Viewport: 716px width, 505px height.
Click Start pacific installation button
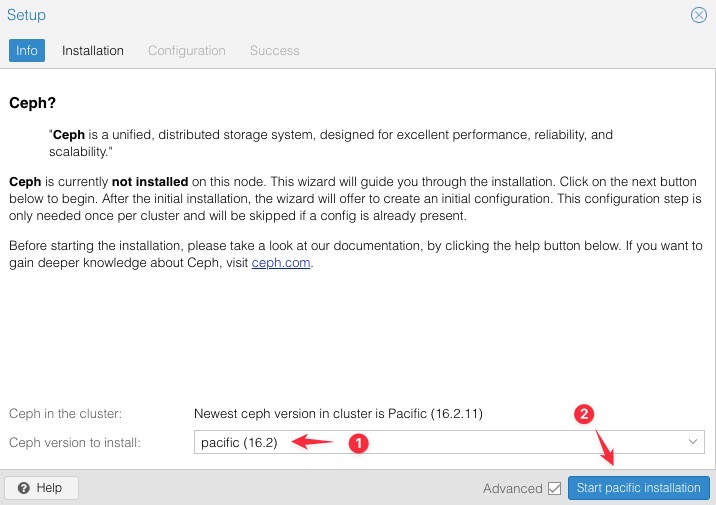coord(638,488)
